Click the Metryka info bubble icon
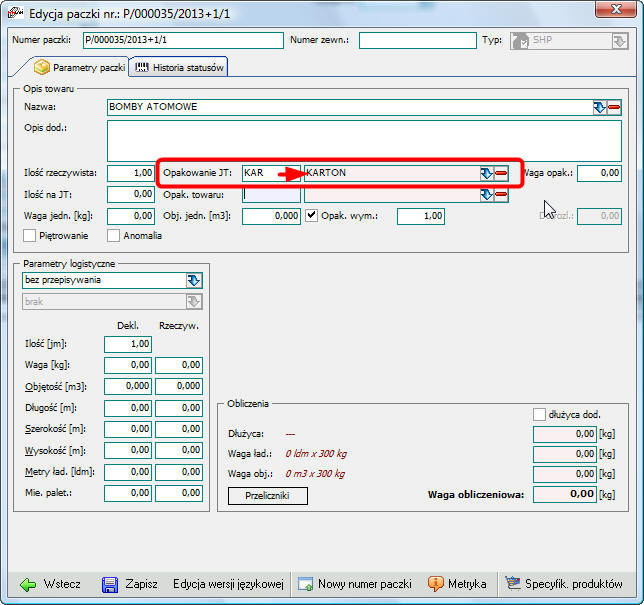This screenshot has height=605, width=644. (435, 584)
